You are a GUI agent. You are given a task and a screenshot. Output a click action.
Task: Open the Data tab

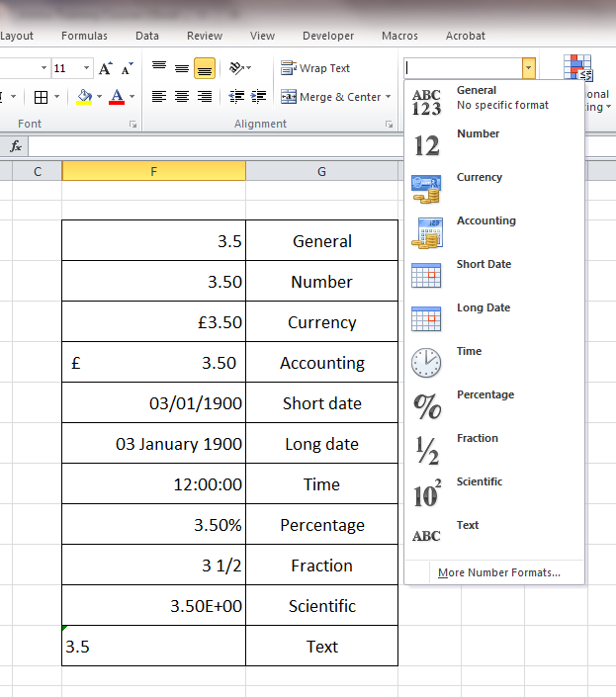[147, 36]
